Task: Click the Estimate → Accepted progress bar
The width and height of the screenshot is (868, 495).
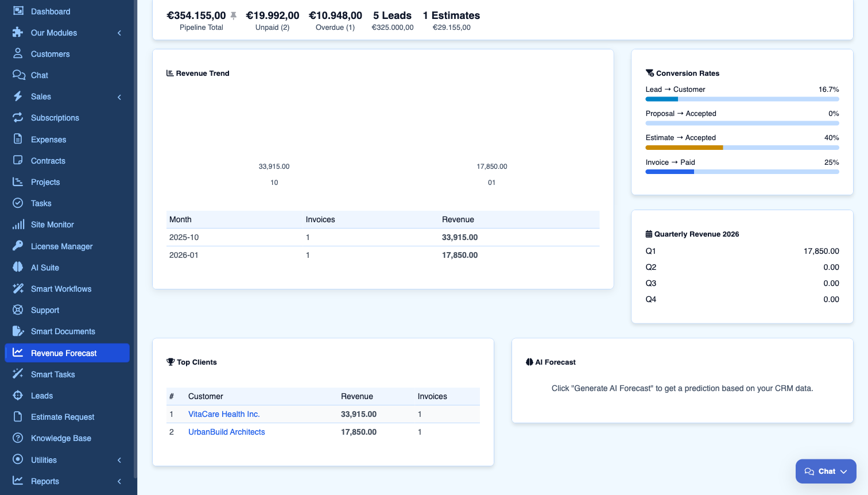Action: (x=742, y=148)
